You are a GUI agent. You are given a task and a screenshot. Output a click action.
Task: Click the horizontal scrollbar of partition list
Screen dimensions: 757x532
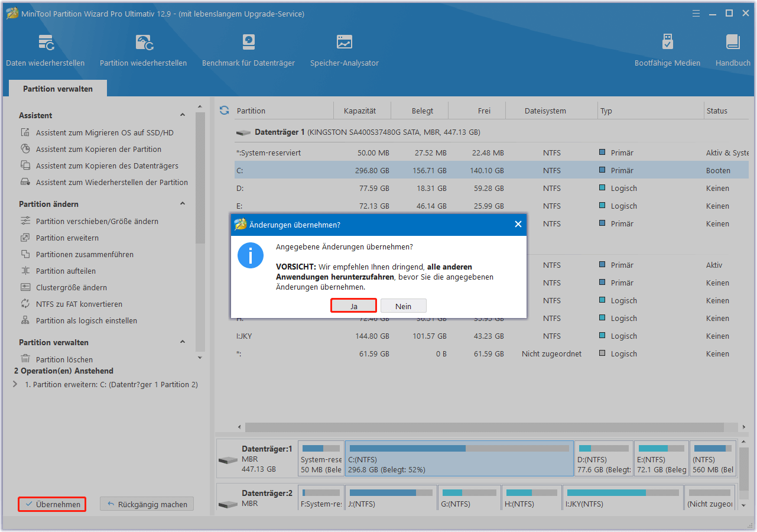485,427
